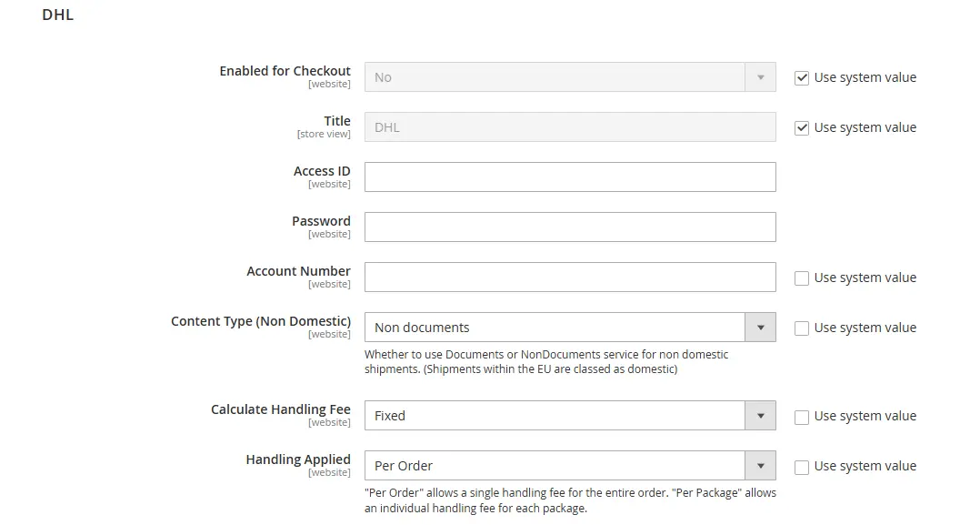Click inside the Password input field
Screen dimensions: 980x525
[570, 227]
